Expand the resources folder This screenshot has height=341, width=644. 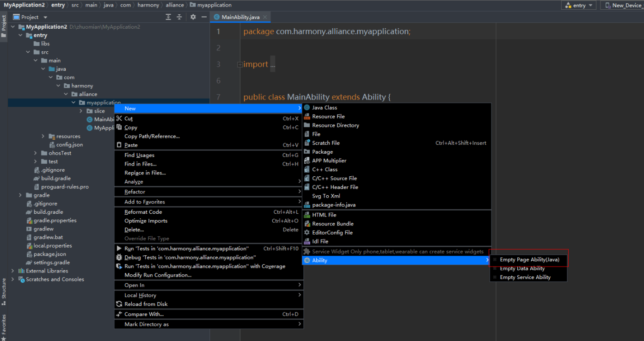click(43, 136)
